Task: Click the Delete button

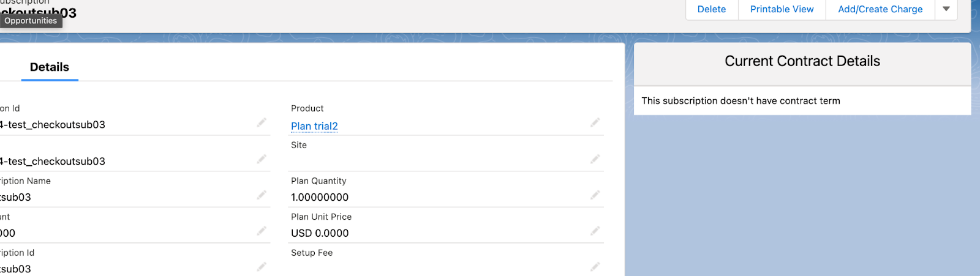Action: 712,9
